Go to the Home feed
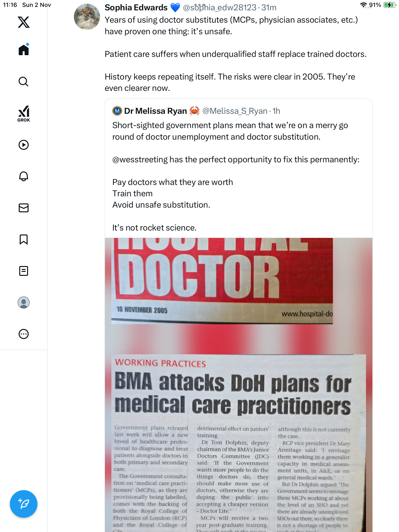Viewport: 399px width, 532px height. pyautogui.click(x=24, y=50)
